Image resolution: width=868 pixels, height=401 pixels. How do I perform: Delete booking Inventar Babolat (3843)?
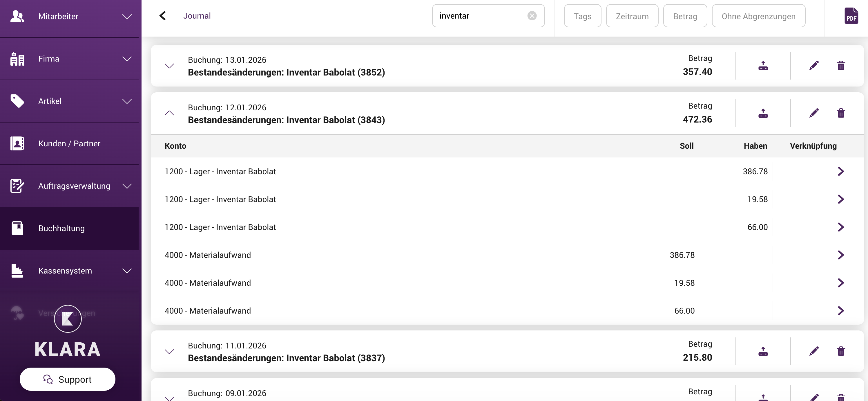(x=841, y=113)
